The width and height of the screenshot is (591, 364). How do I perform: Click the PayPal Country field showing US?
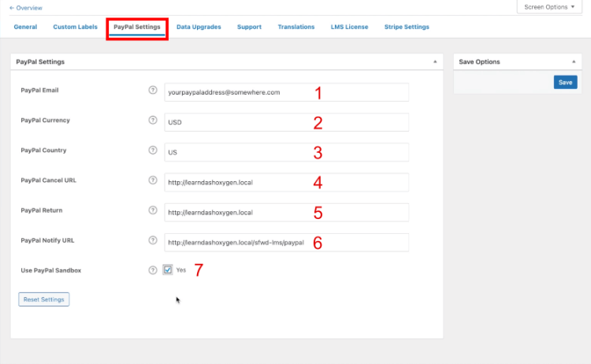(287, 152)
